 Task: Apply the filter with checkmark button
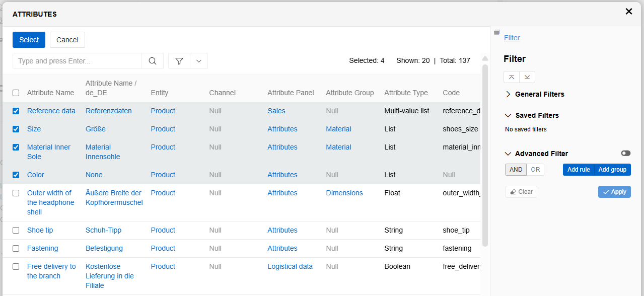click(x=614, y=192)
